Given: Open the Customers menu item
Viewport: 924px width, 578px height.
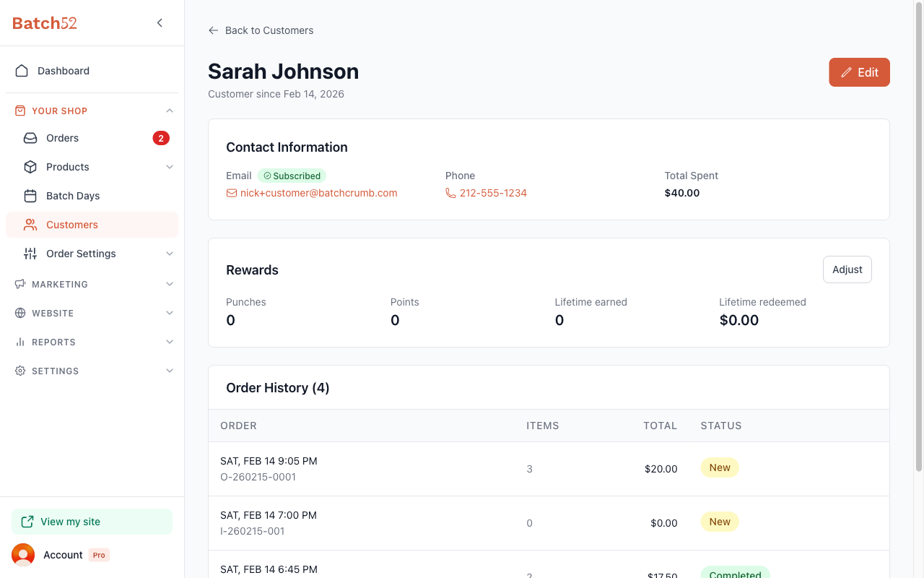Looking at the screenshot, I should click(92, 225).
